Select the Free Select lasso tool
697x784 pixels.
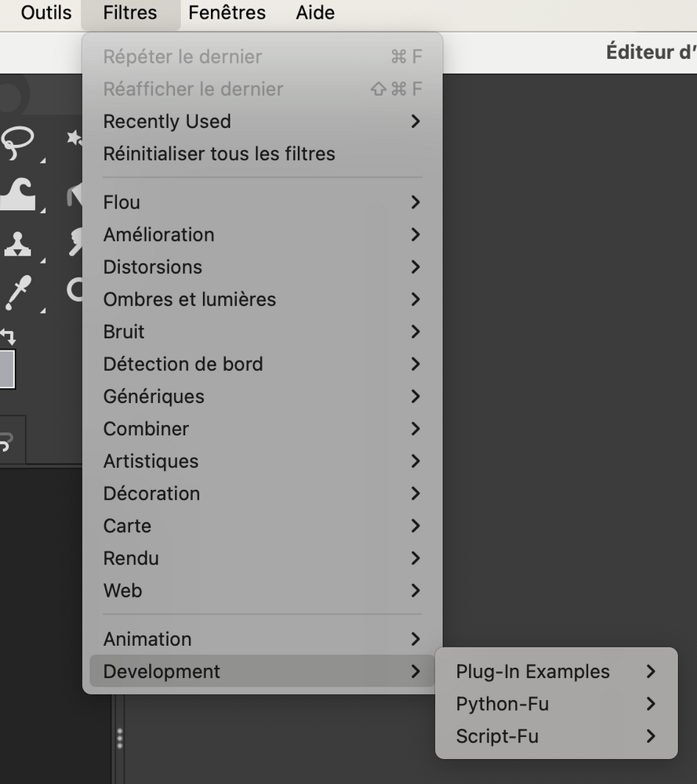pos(18,141)
